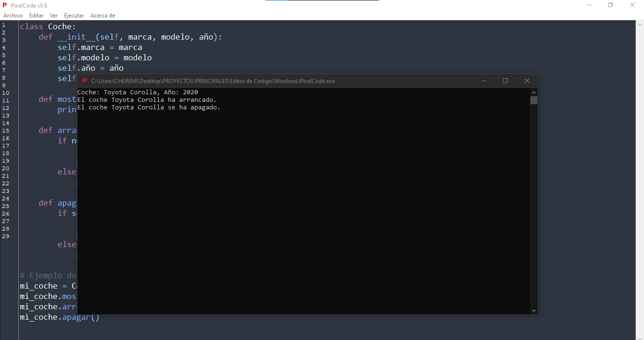Restore down the main PixelCode window
Screen dimensions: 644x340
coord(611,5)
